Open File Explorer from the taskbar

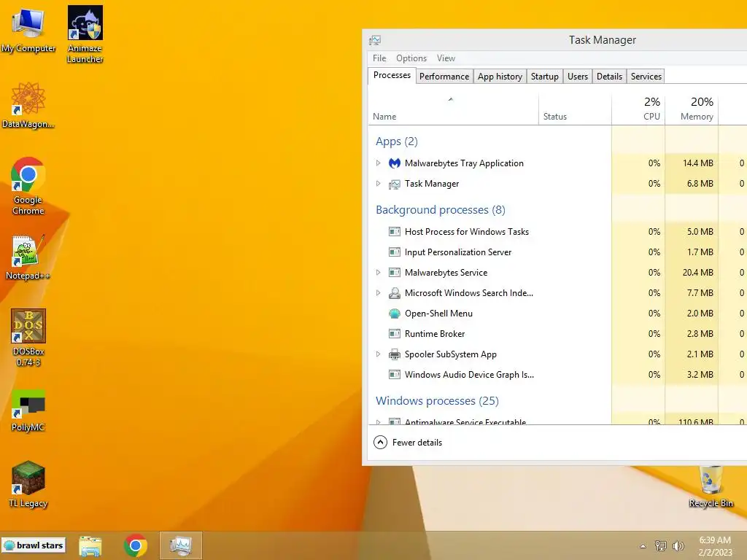pyautogui.click(x=90, y=545)
